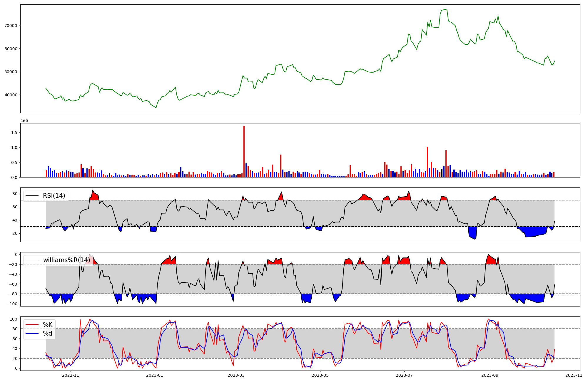This screenshot has height=382, width=588.
Task: Click the 1e6 volume scale label
Action: coord(24,121)
